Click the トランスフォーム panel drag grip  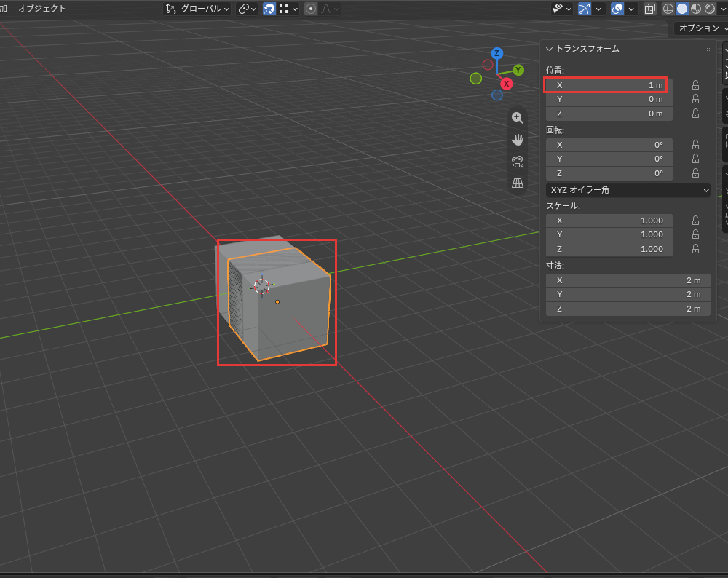705,50
